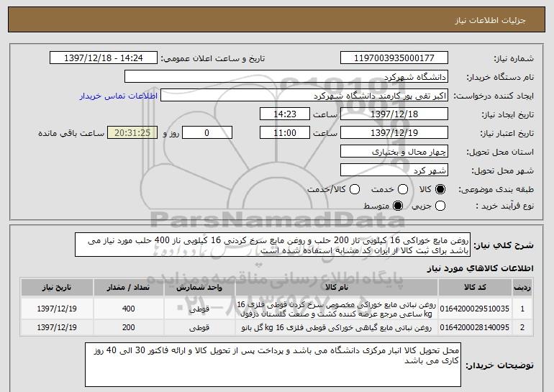
Task: Click the row 2 product name گل بانو
Action: 337,328
